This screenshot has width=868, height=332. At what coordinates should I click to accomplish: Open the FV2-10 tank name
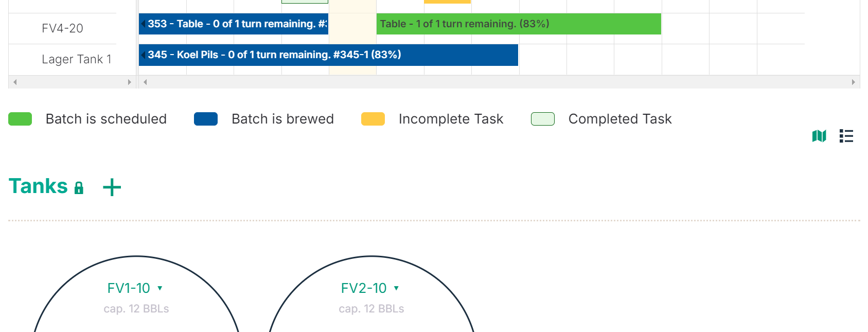(x=364, y=288)
